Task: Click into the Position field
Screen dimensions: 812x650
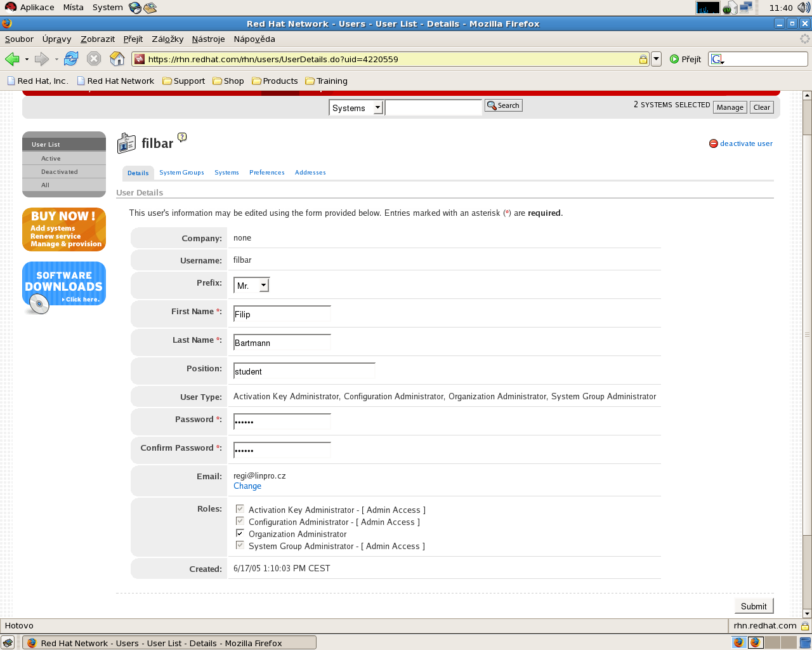Action: pyautogui.click(x=304, y=371)
